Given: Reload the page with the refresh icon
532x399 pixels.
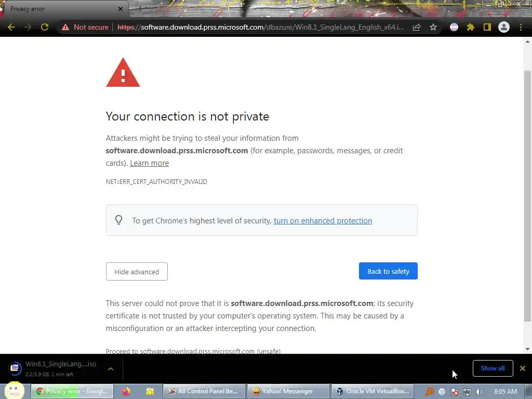Looking at the screenshot, I should coord(45,27).
